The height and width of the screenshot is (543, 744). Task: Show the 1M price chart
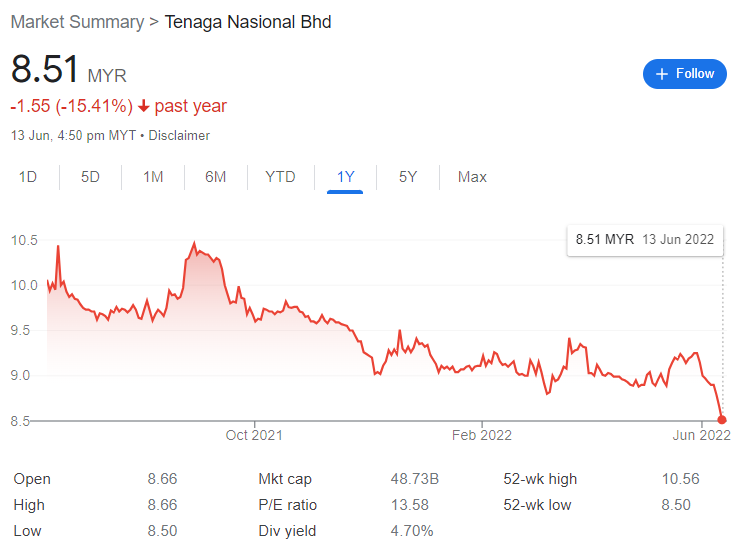[x=153, y=177]
